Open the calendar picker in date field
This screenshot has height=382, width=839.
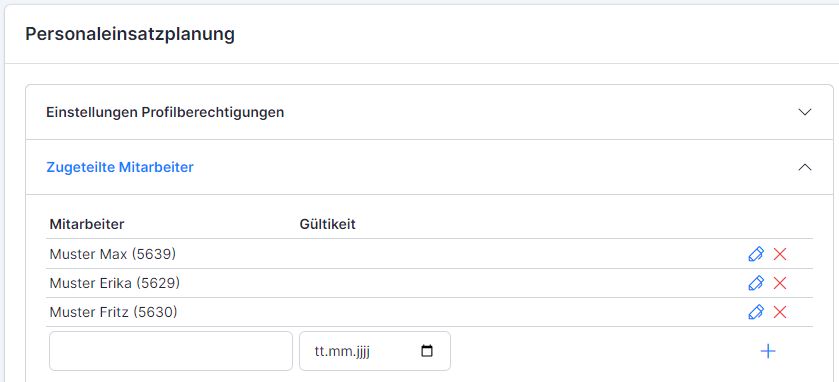pos(427,351)
